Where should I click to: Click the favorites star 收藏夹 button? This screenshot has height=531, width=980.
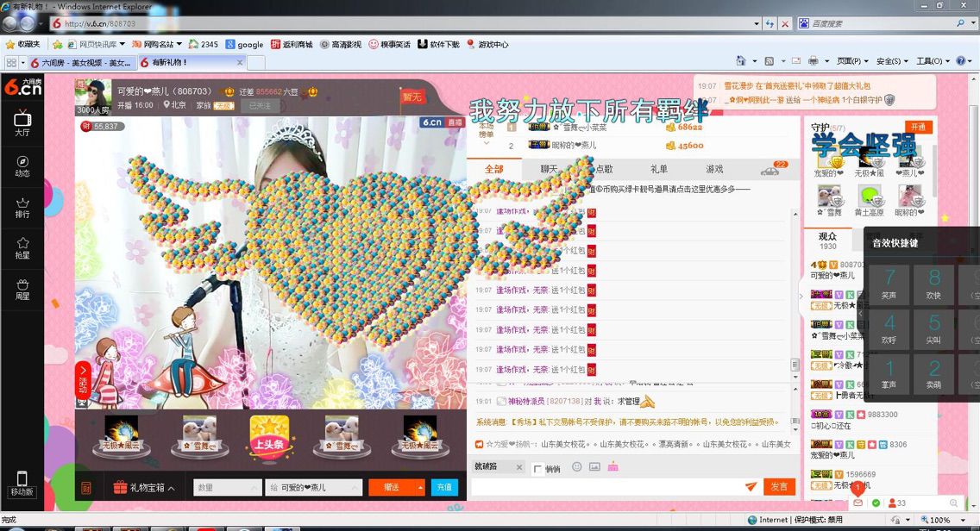pyautogui.click(x=22, y=44)
